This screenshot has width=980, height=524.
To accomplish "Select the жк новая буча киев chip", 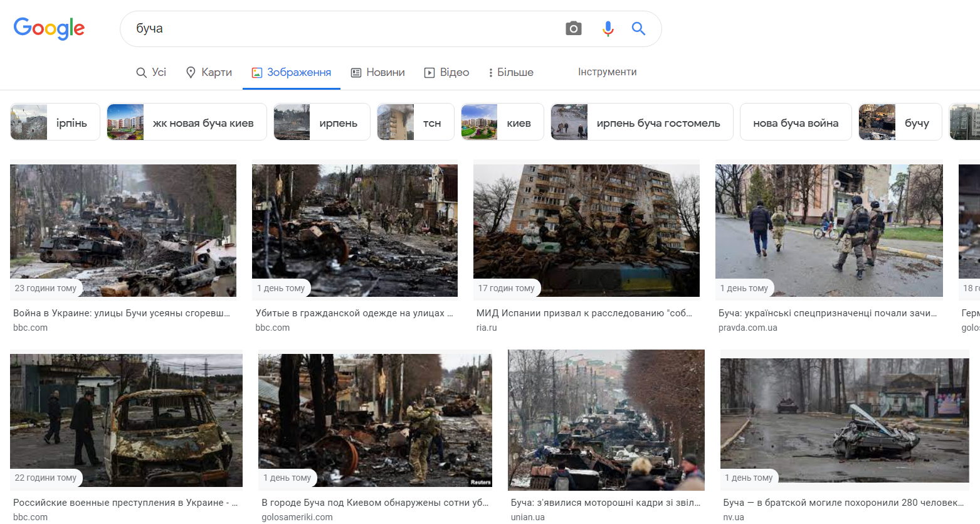I will point(186,122).
